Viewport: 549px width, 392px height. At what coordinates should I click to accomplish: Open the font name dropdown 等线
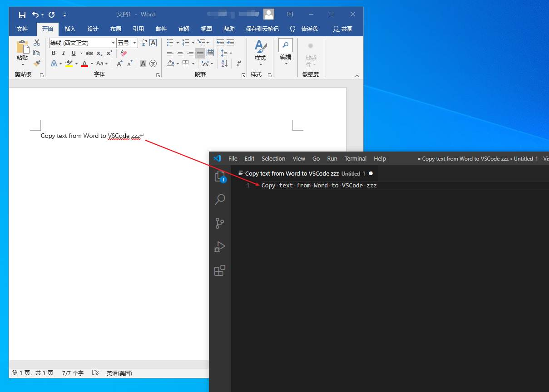click(113, 43)
